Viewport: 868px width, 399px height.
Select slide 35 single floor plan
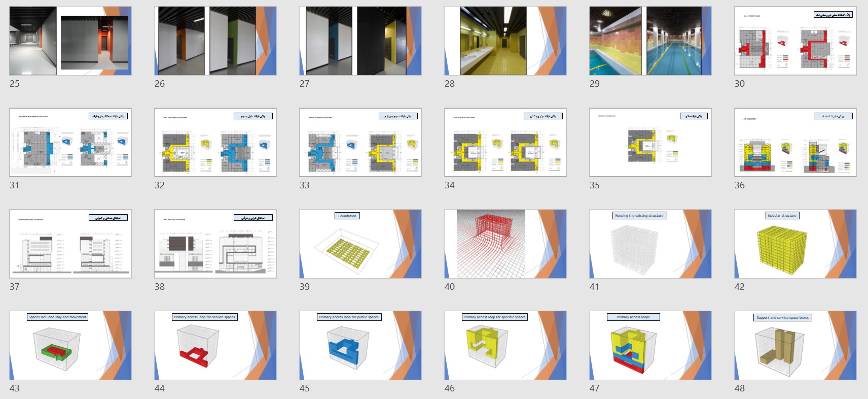point(650,143)
